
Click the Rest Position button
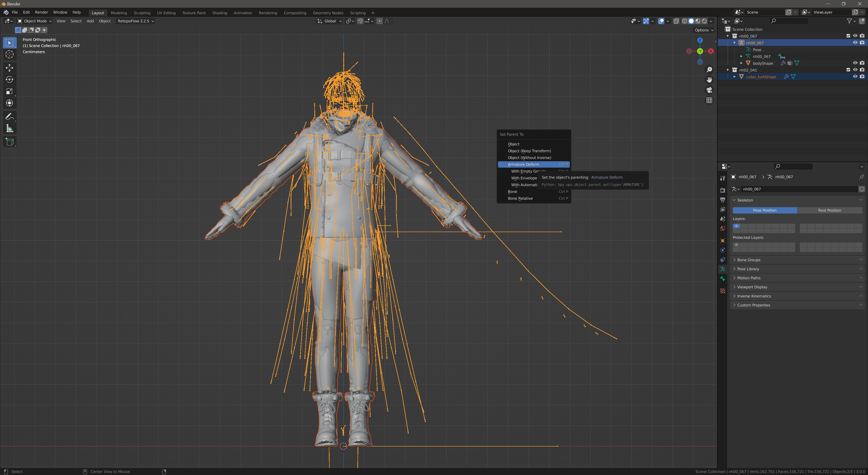click(x=829, y=210)
